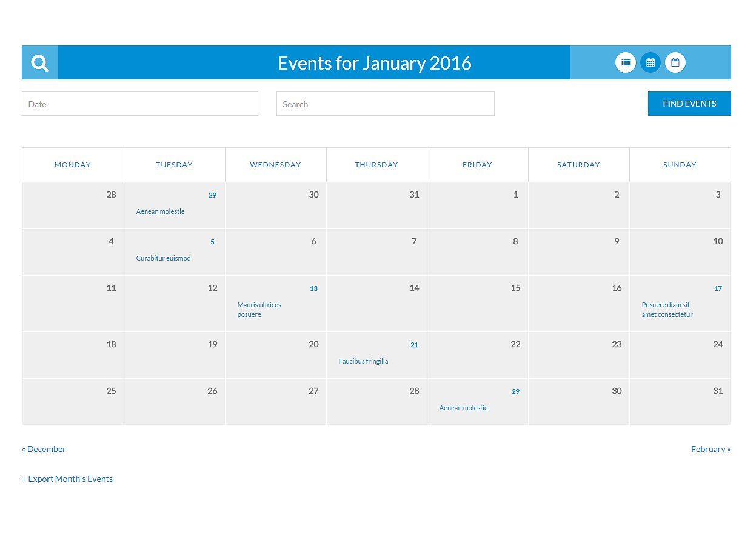The height and width of the screenshot is (549, 756).
Task: Click the Saturday column header
Action: [x=578, y=165]
